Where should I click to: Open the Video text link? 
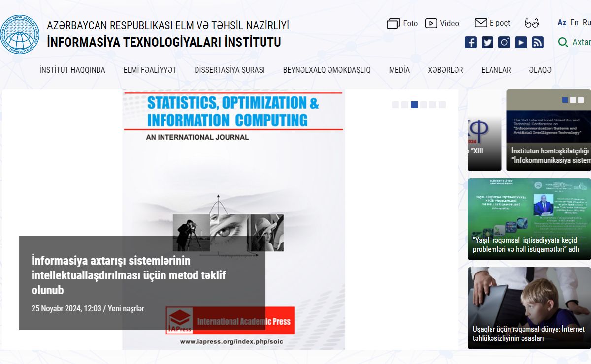[450, 23]
